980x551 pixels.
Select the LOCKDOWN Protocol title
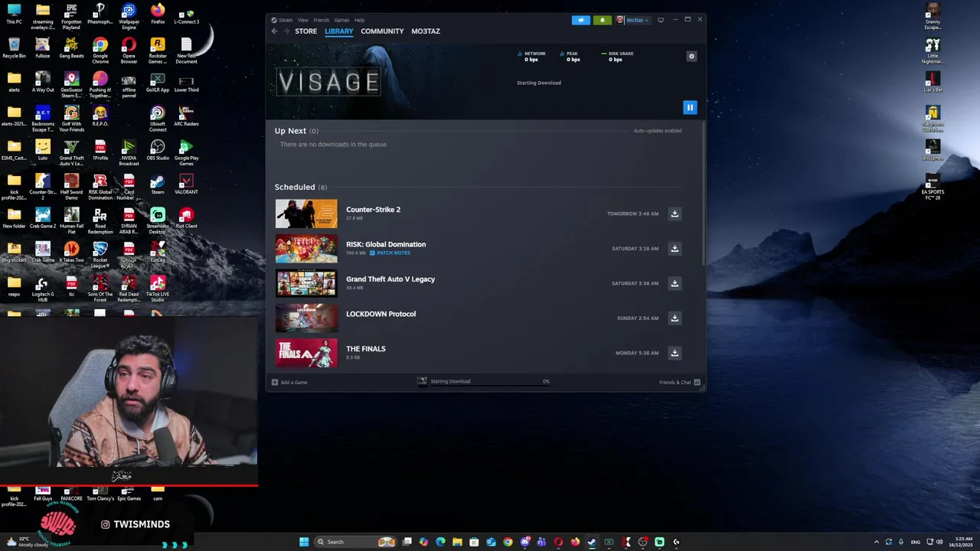[381, 314]
